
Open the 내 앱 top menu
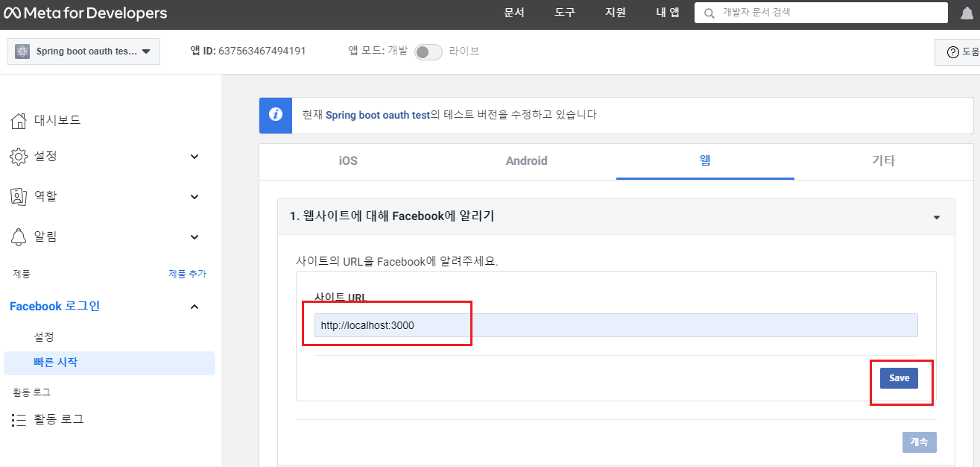click(x=667, y=13)
